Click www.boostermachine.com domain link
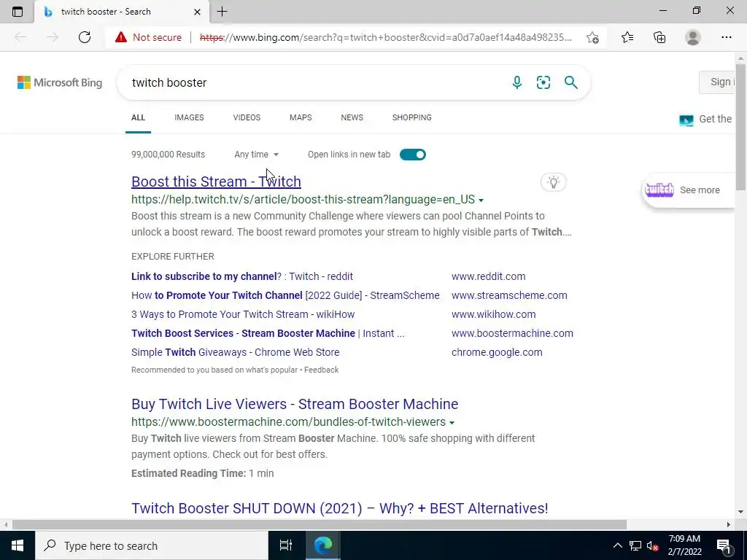747x560 pixels. 512,333
